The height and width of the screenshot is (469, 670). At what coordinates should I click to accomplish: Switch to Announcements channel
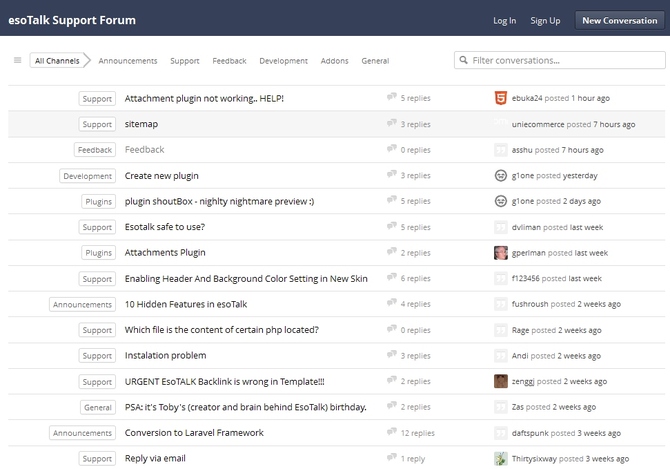click(128, 61)
